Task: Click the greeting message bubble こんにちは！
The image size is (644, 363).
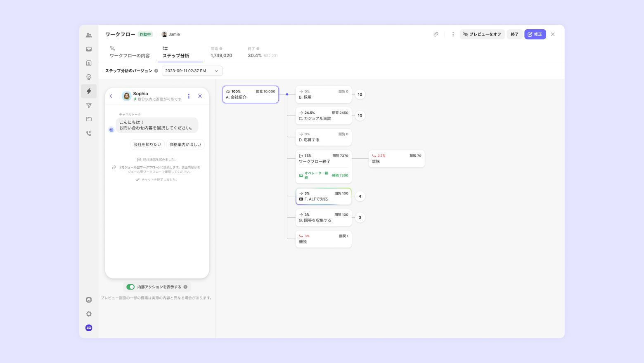Action: [x=157, y=125]
